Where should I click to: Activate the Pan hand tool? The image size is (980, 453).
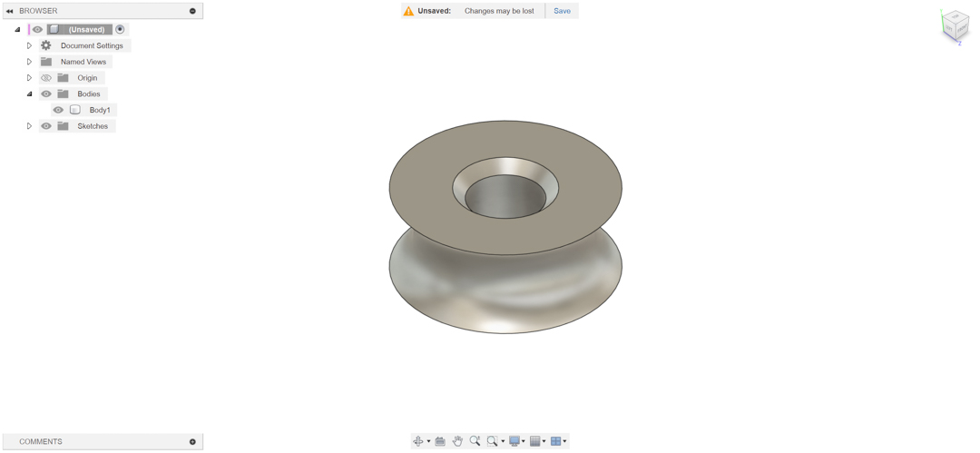pos(457,441)
